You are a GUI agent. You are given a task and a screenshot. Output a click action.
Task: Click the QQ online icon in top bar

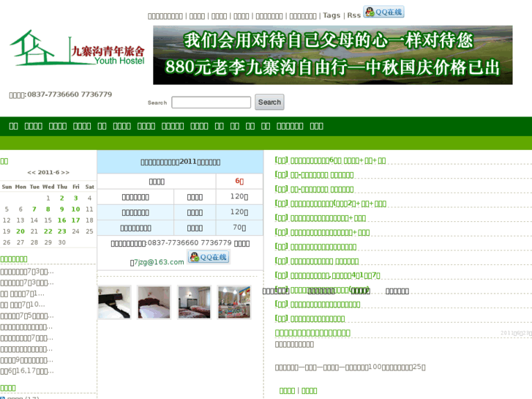coord(383,12)
